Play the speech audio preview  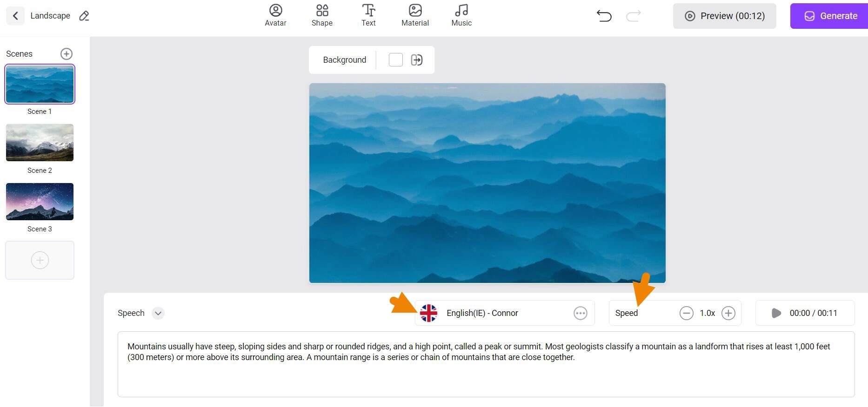pos(776,313)
